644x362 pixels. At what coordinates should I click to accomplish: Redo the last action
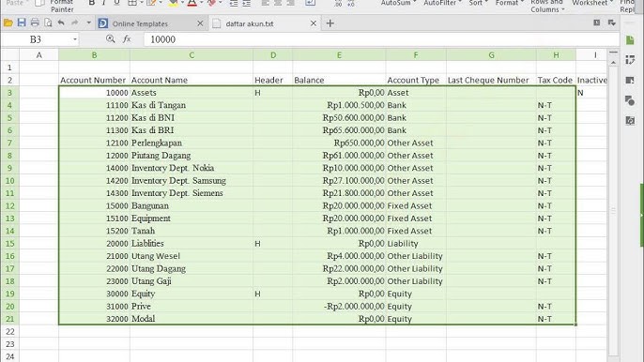[x=75, y=23]
